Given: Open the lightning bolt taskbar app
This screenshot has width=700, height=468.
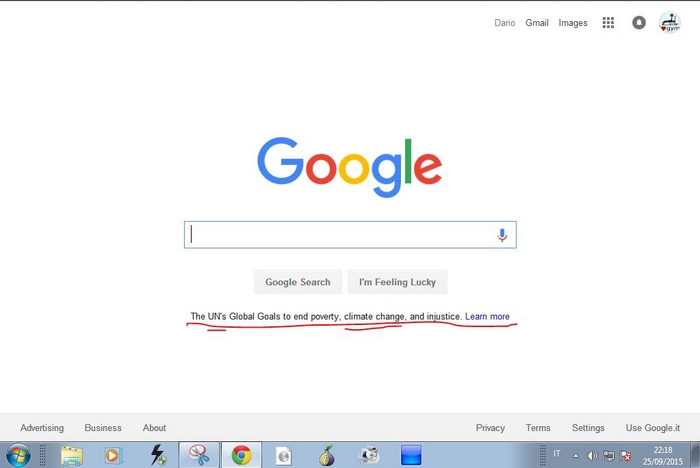Looking at the screenshot, I should pos(158,455).
